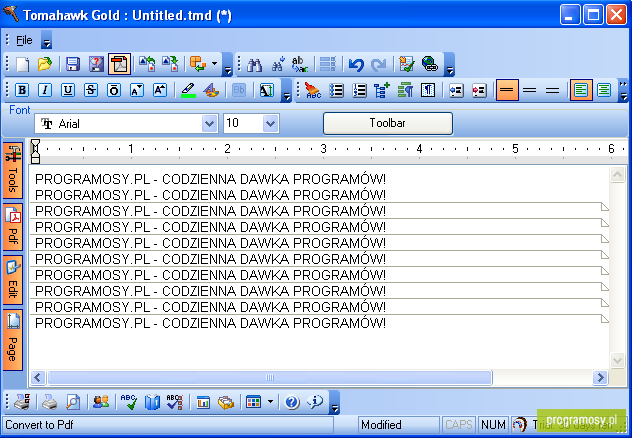Click the bar chart window icon
The image size is (632, 438).
[x=203, y=402]
